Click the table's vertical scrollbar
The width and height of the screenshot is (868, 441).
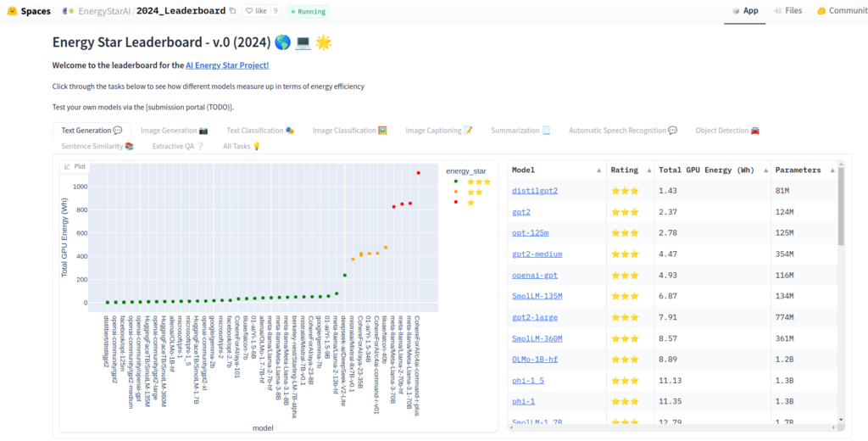point(841,206)
